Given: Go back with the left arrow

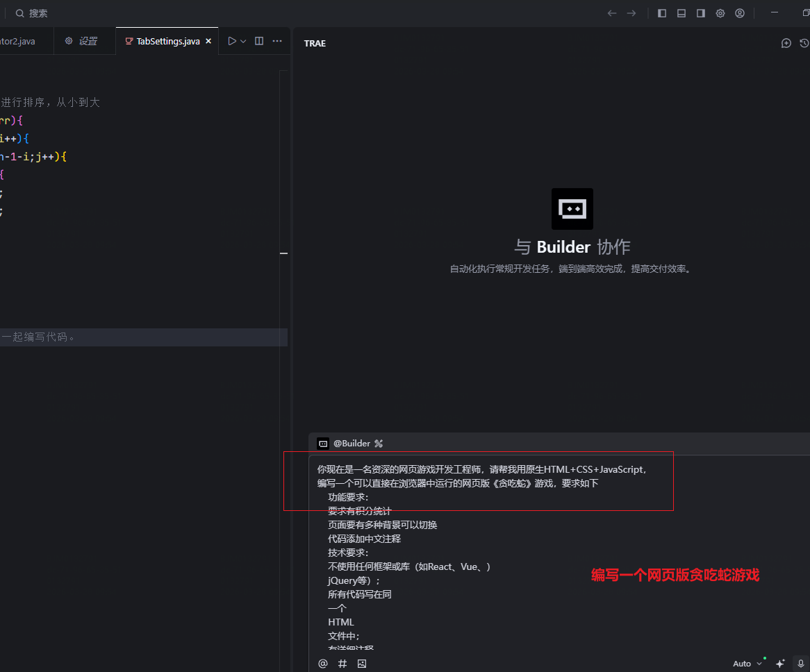Looking at the screenshot, I should click(x=611, y=13).
